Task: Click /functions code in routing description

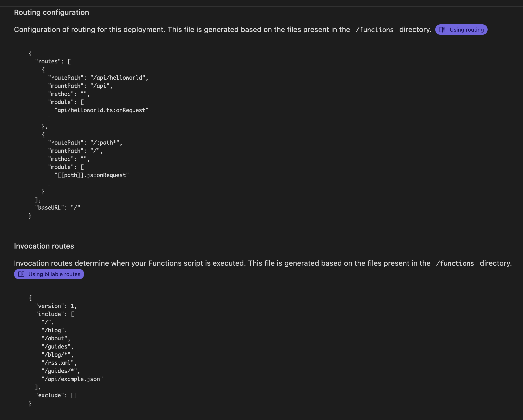Action: (374, 30)
